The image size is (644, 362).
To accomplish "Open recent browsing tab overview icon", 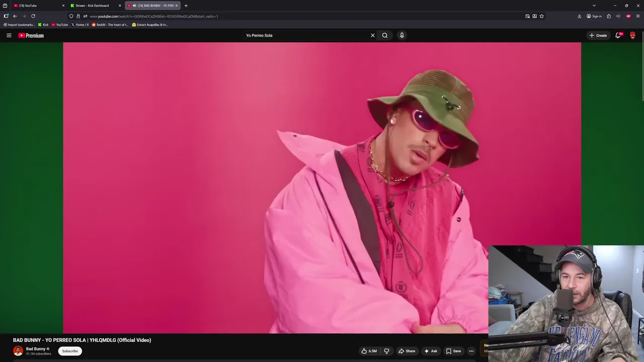I will click(5, 6).
